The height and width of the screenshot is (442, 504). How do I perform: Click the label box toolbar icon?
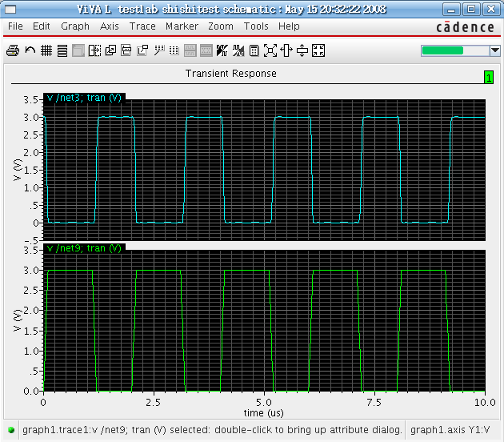(126, 50)
